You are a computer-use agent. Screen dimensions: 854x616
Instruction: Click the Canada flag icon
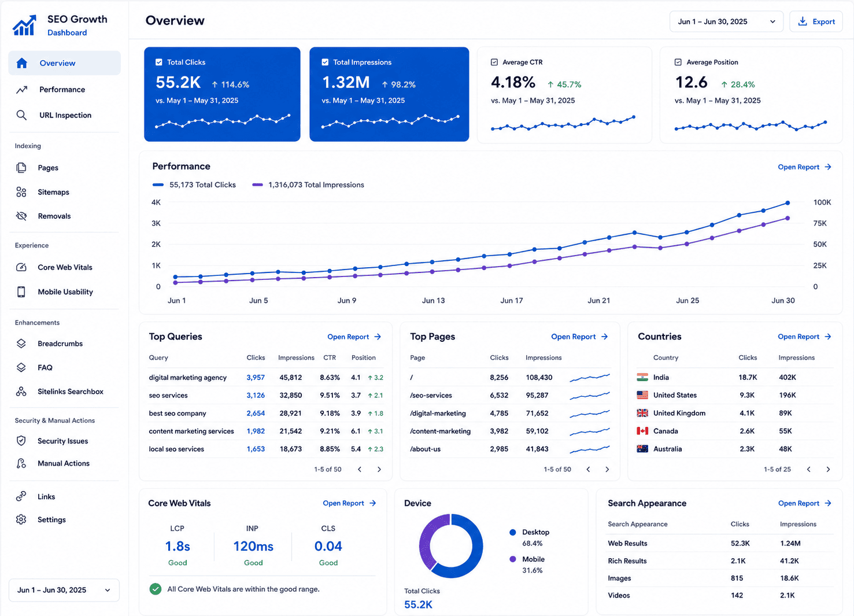pyautogui.click(x=642, y=431)
